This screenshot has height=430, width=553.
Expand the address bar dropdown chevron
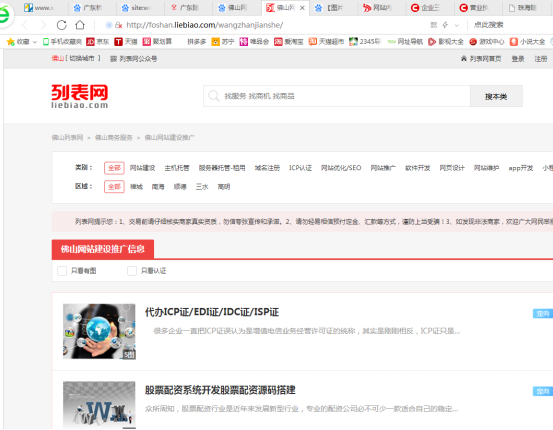[457, 25]
